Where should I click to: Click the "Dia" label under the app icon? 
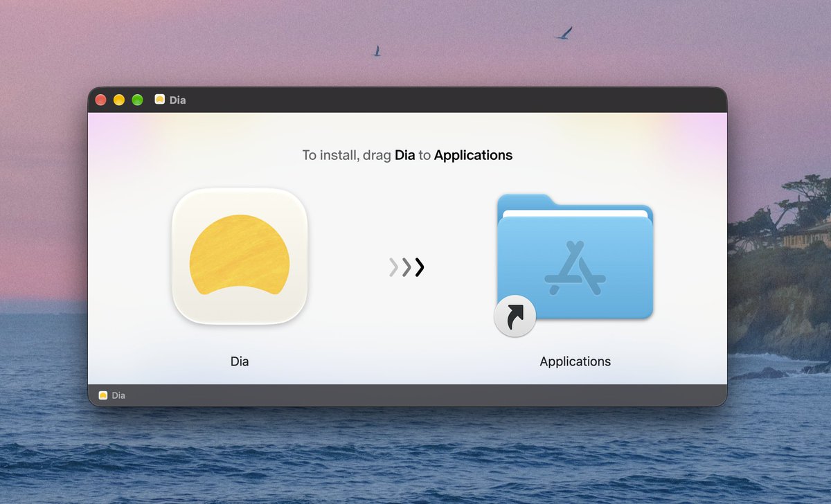(x=240, y=361)
